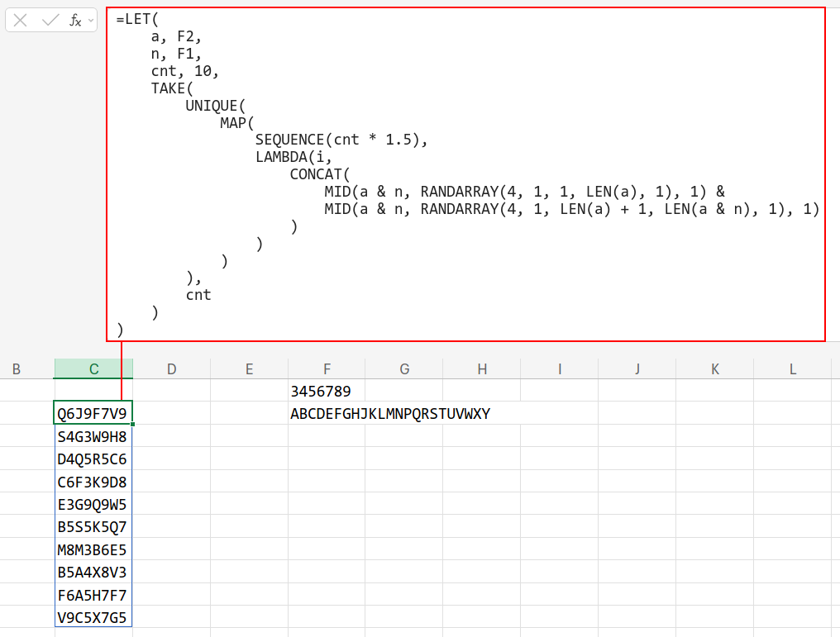Select the cell showing V9C5X7G5
Viewport: 840px width, 637px height.
point(93,618)
